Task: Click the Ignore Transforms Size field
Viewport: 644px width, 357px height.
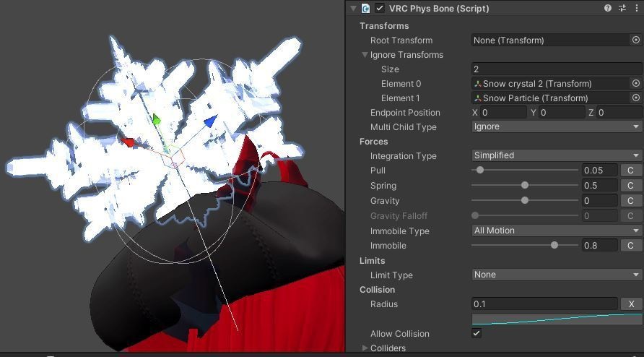Action: pyautogui.click(x=557, y=69)
